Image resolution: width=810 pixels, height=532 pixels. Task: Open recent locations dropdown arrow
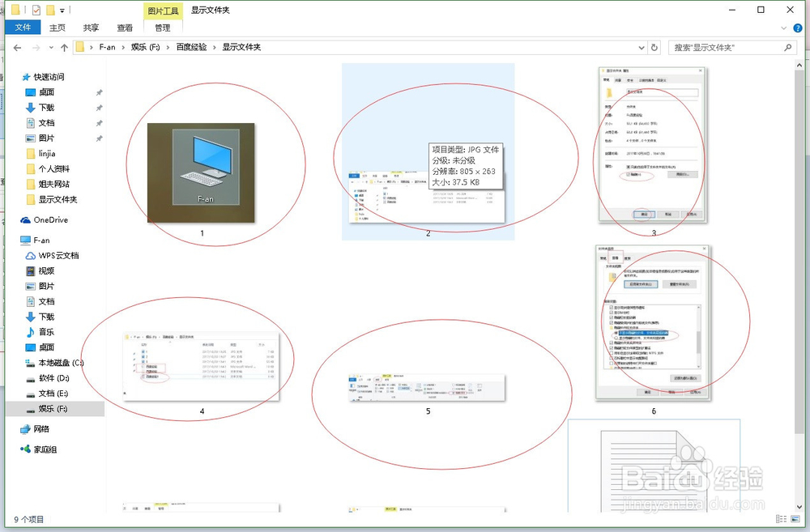50,48
